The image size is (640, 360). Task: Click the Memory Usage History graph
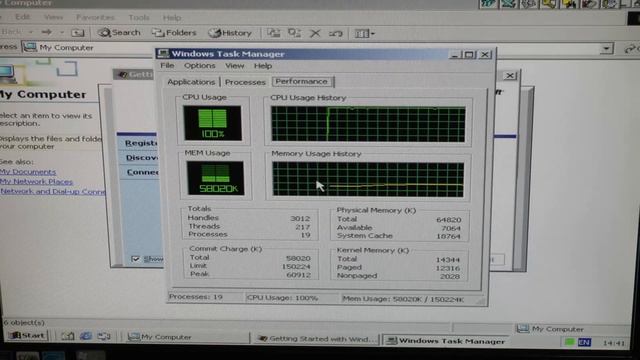tap(368, 179)
